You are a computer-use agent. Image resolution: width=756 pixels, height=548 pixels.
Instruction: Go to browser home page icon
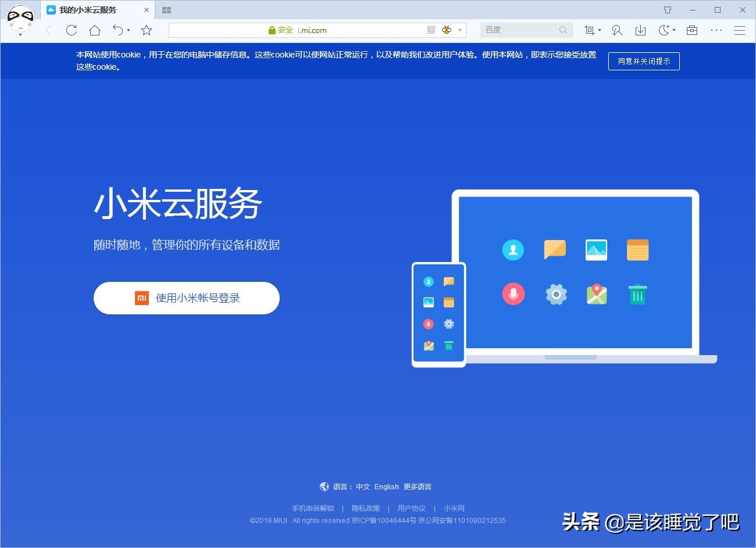pos(95,30)
